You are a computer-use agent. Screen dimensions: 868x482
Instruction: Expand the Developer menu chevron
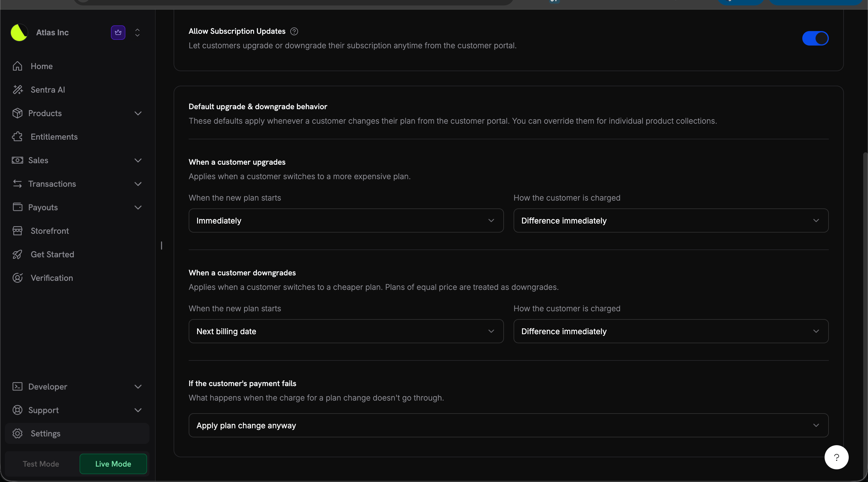[x=138, y=387]
